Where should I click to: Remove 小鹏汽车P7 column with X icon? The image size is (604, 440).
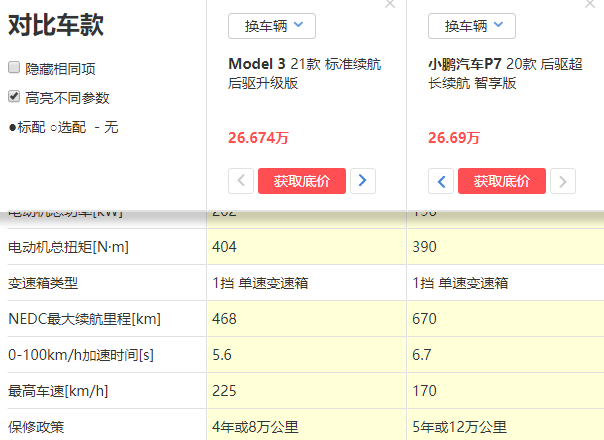tap(590, 4)
